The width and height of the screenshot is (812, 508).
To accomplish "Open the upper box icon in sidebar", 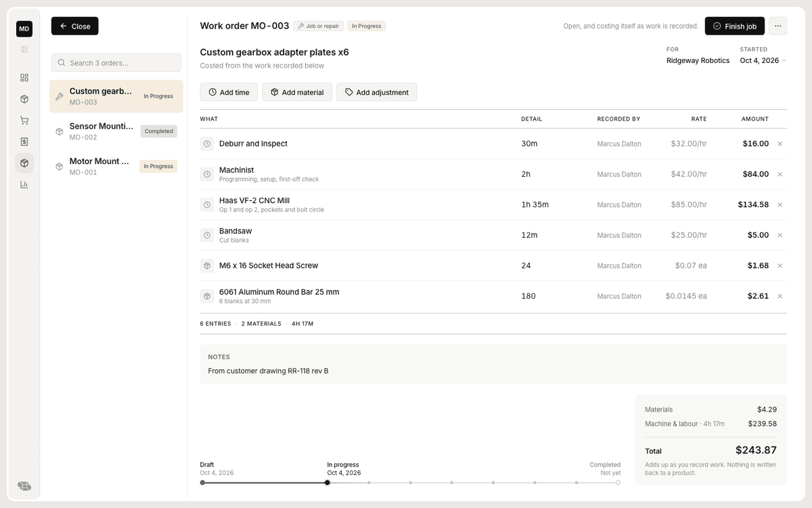I will point(24,99).
